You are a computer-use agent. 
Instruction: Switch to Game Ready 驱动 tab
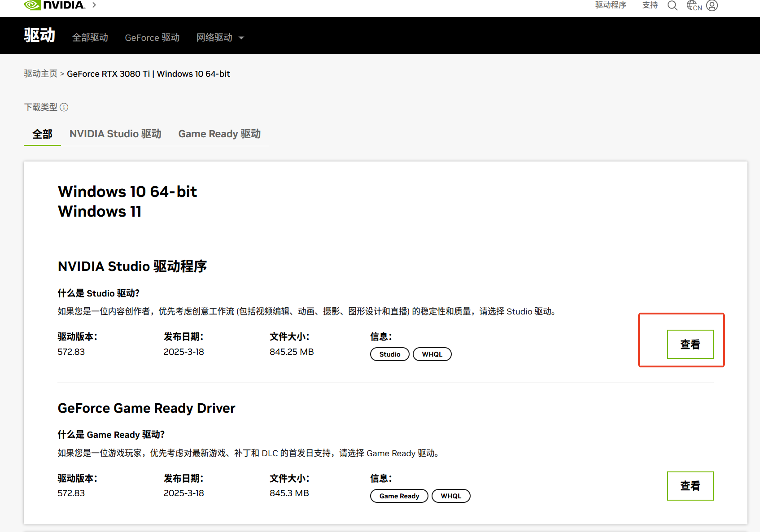[x=219, y=134]
